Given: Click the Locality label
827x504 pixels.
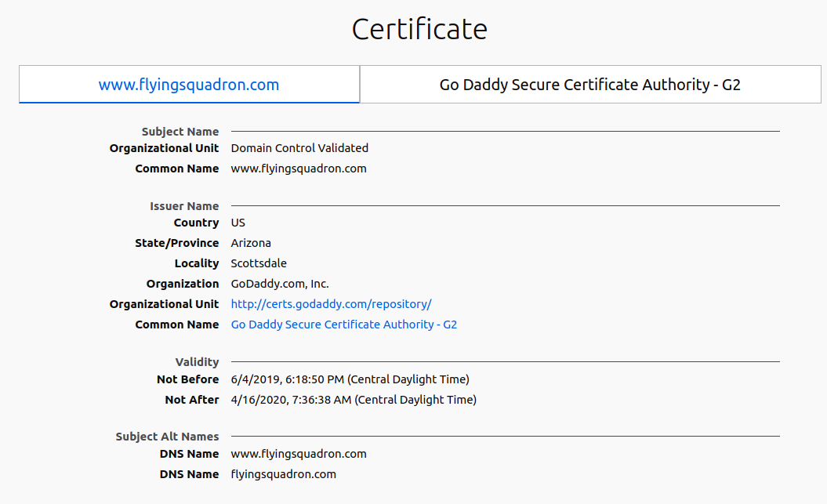Looking at the screenshot, I should click(197, 263).
